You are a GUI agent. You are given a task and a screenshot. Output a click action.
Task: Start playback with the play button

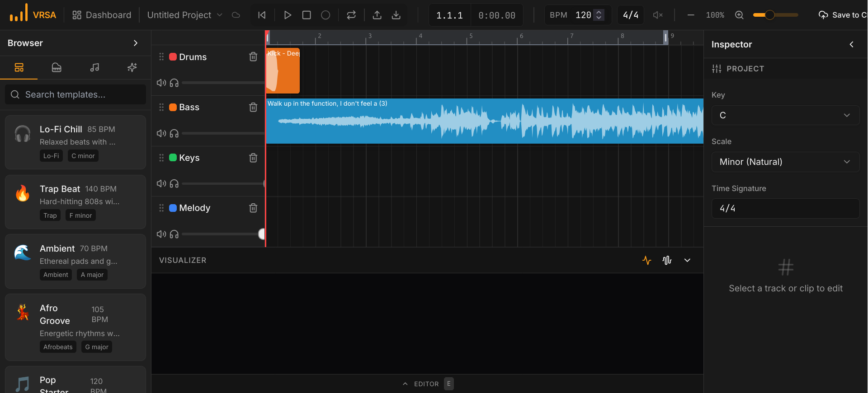(288, 15)
